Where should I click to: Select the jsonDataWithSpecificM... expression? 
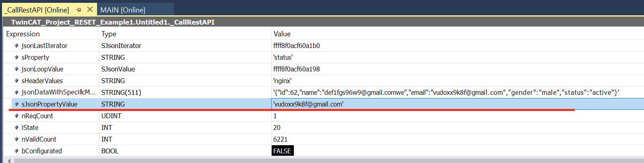click(x=58, y=92)
